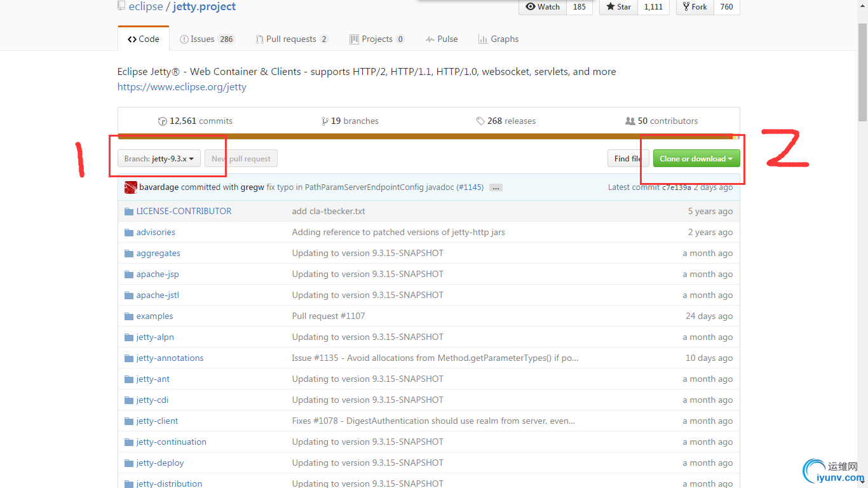This screenshot has width=868, height=488.
Task: Open the advisories folder icon
Action: [129, 233]
